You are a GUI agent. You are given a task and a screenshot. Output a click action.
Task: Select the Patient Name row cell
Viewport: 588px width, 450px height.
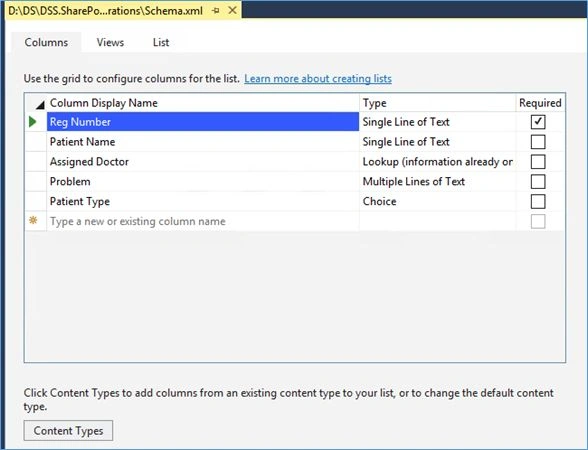click(x=203, y=142)
